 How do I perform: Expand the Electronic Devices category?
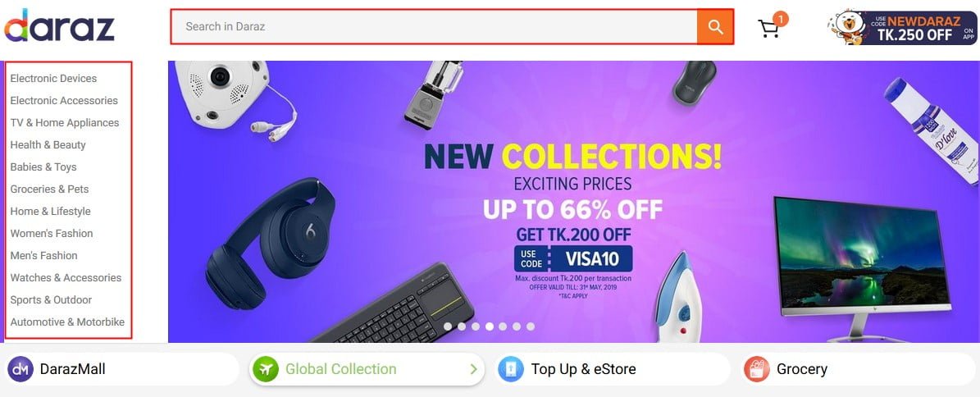54,78
